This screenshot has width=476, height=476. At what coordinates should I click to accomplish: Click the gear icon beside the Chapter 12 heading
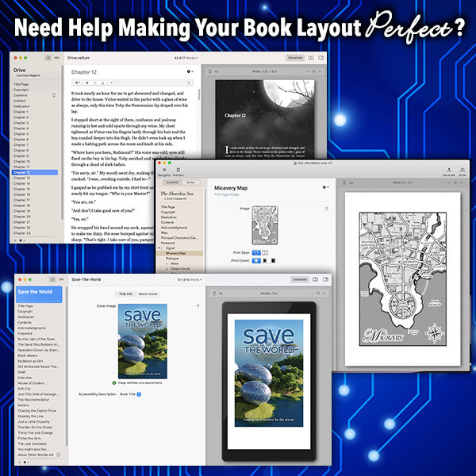click(x=189, y=71)
